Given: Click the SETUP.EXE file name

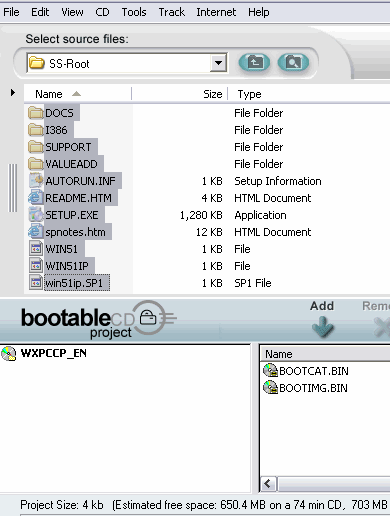Looking at the screenshot, I should [x=72, y=215].
